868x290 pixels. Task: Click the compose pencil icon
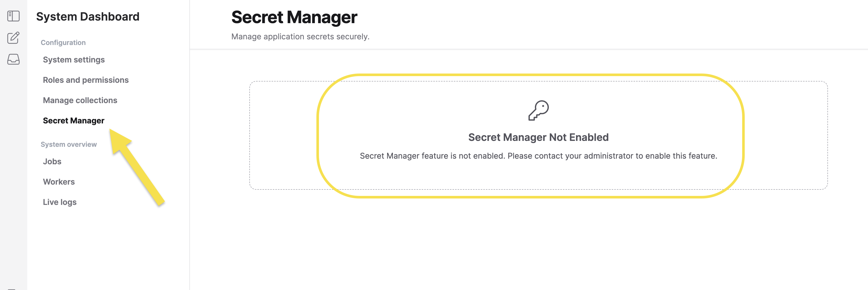click(x=13, y=38)
